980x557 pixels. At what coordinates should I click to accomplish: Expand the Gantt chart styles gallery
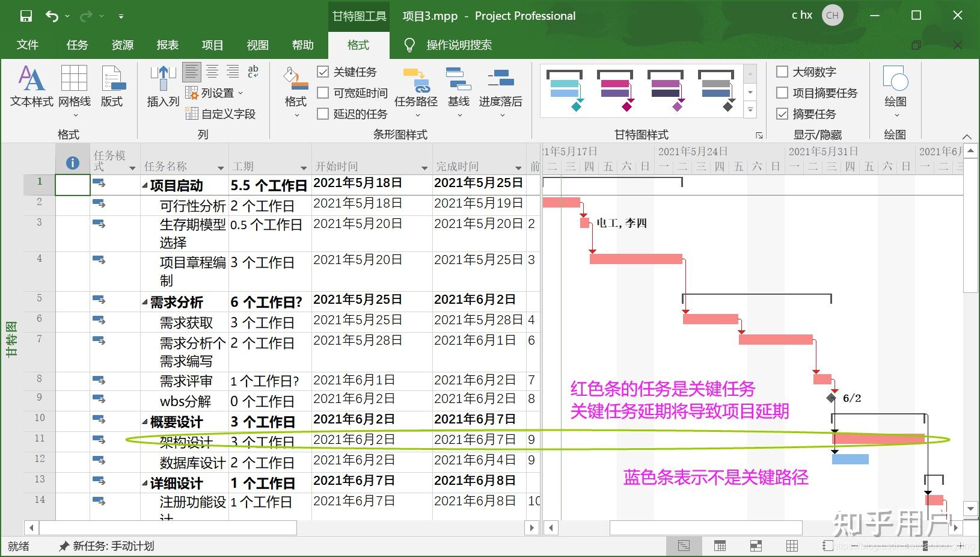pos(750,109)
